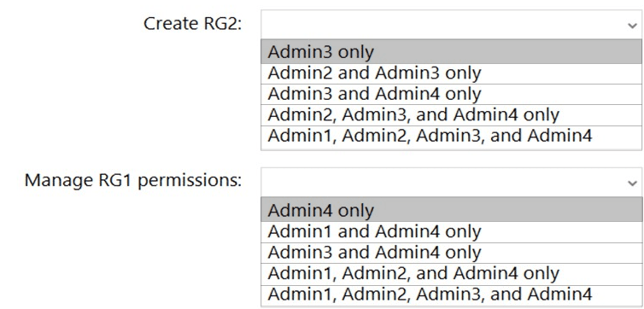Choose 'Admin2 and Admin3 only' option

click(451, 74)
